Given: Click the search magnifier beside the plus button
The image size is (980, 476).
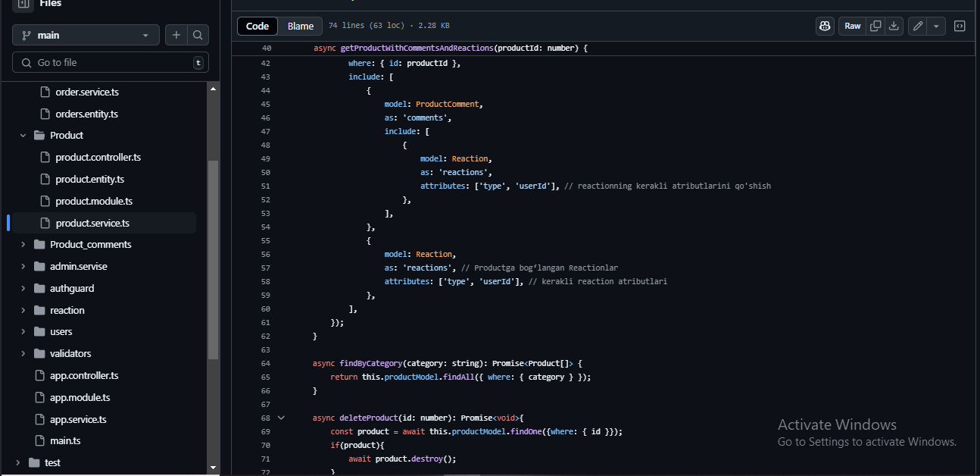Looking at the screenshot, I should [198, 35].
